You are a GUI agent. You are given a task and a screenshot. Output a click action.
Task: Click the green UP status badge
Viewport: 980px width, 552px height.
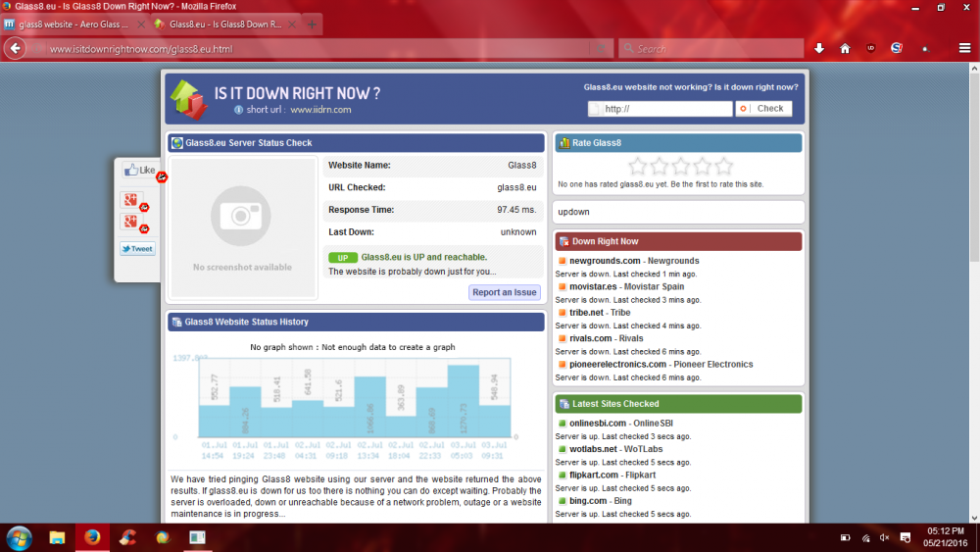[x=343, y=258]
